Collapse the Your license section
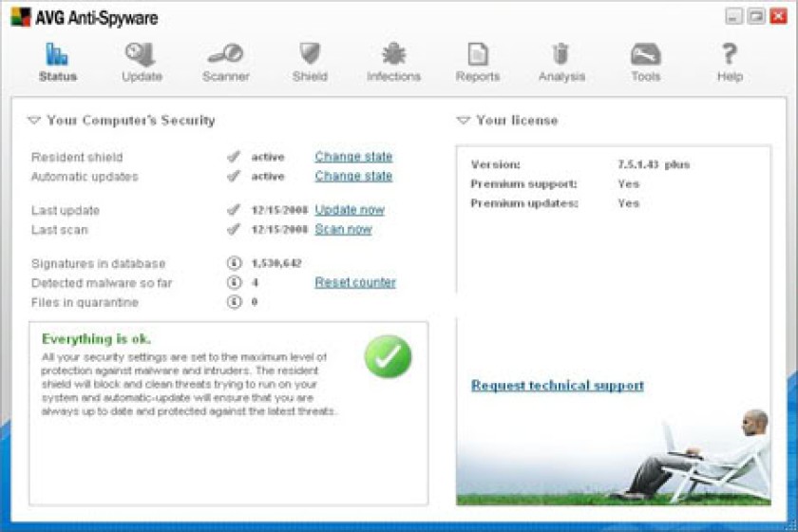798x532 pixels. click(x=463, y=120)
